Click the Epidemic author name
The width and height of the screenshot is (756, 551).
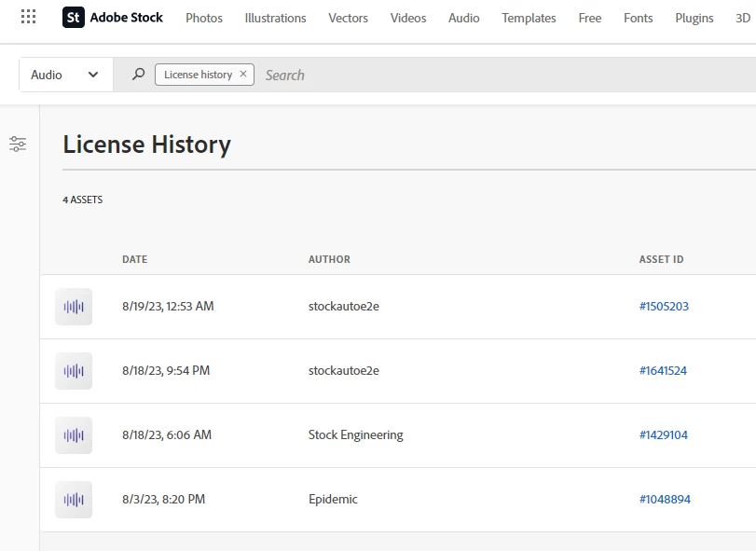click(x=333, y=499)
